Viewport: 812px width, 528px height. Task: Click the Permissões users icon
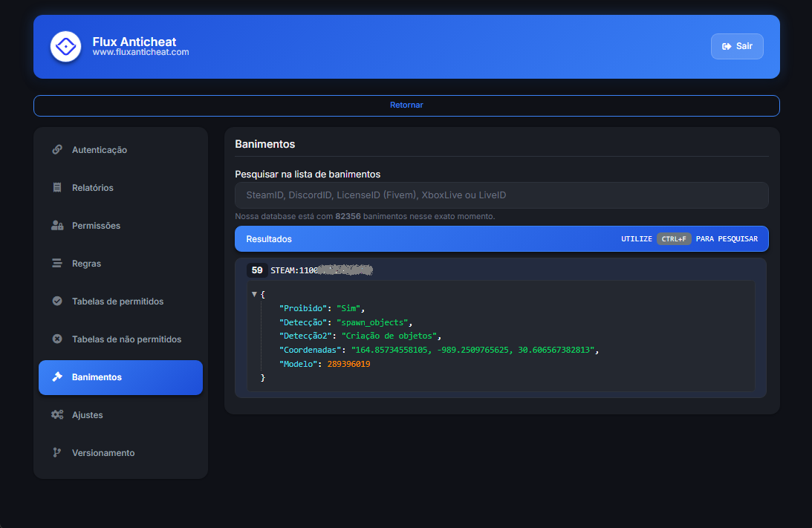57,225
